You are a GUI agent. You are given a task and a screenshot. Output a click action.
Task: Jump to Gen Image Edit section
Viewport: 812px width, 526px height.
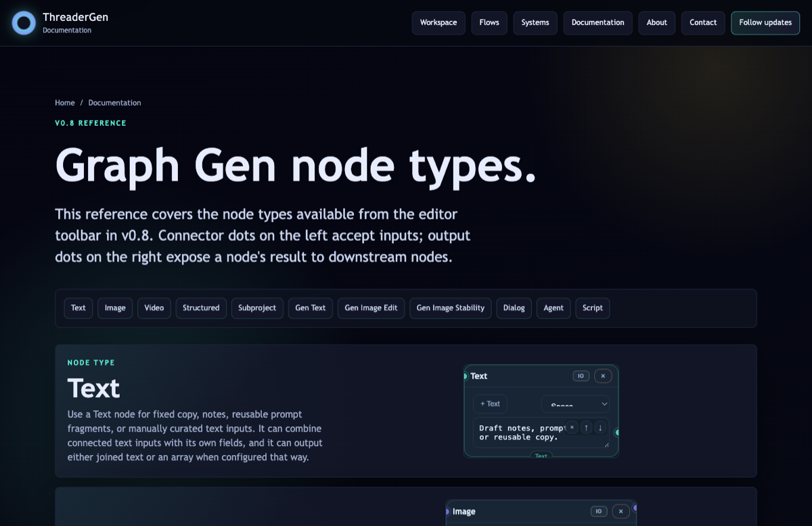(371, 308)
